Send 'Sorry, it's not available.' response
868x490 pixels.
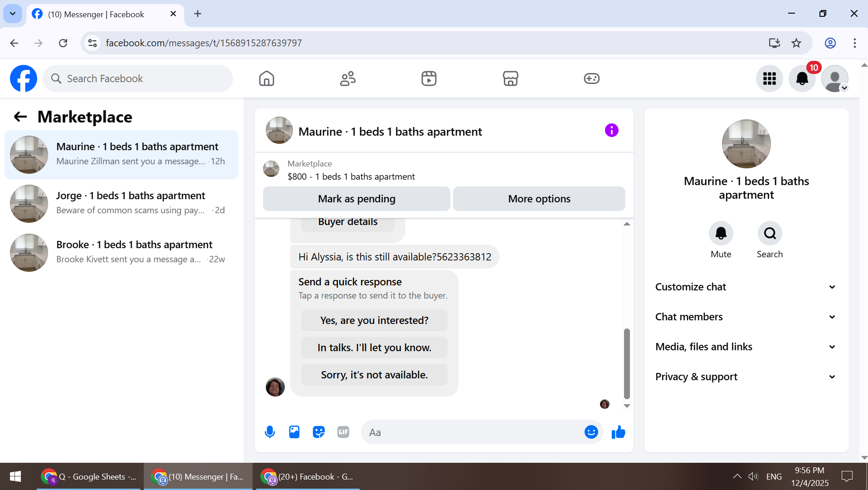[x=374, y=375]
